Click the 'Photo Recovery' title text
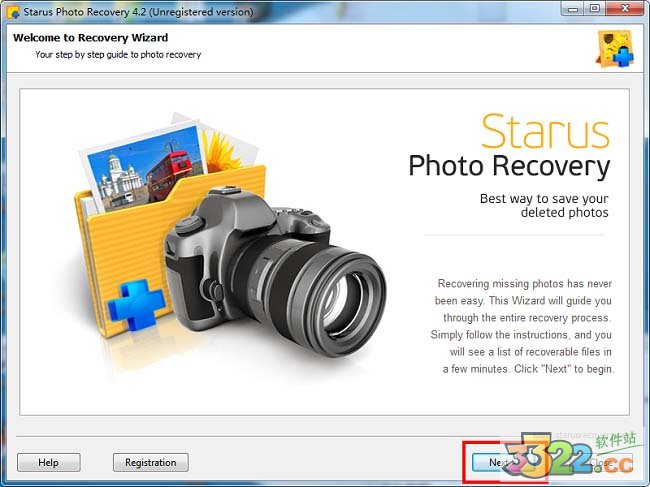 [509, 167]
